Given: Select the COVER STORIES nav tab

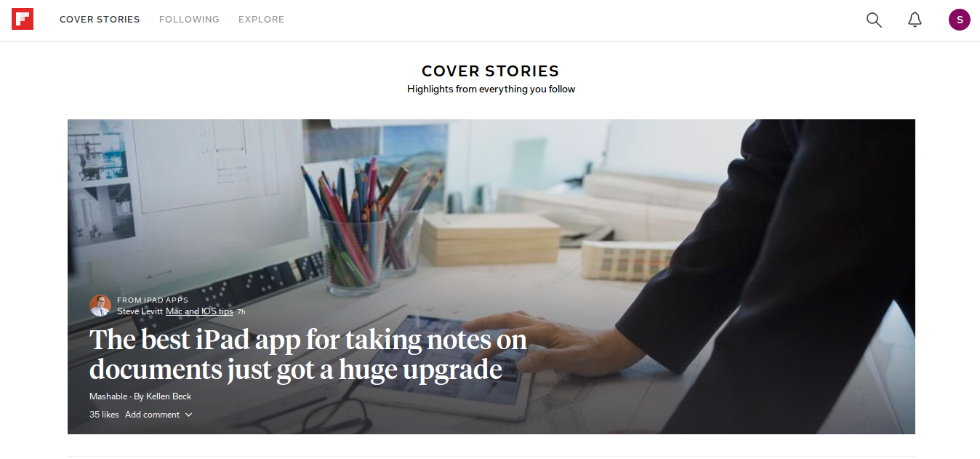Looking at the screenshot, I should pos(100,20).
